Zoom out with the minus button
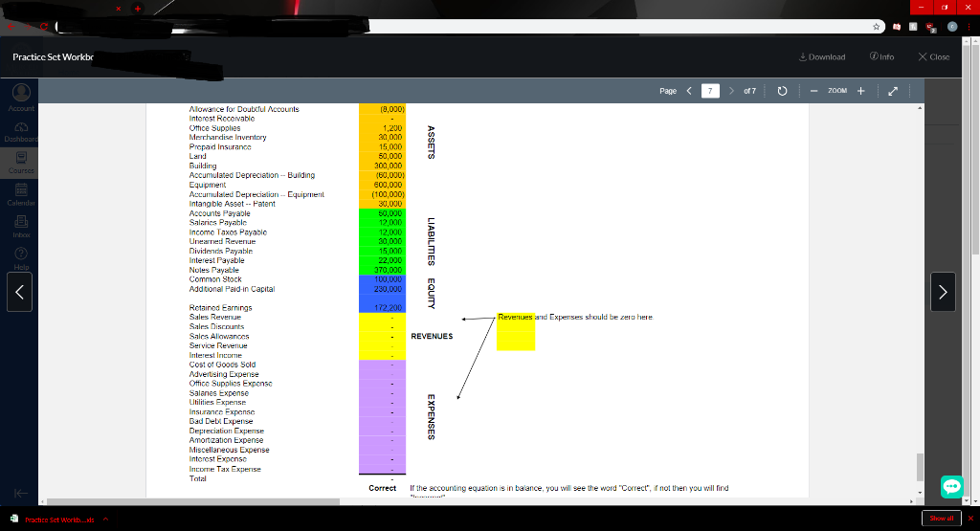 813,91
